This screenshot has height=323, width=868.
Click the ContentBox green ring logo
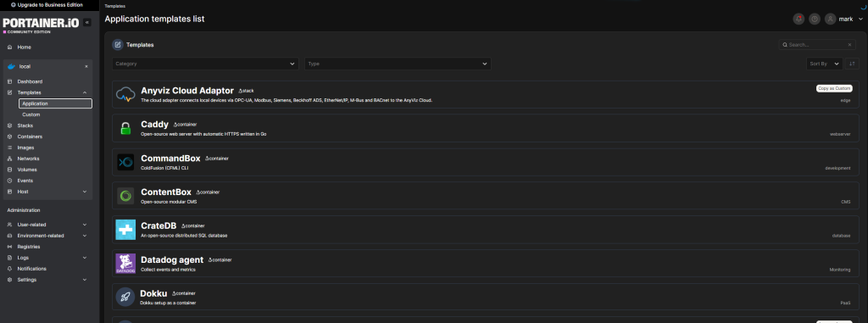tap(125, 196)
